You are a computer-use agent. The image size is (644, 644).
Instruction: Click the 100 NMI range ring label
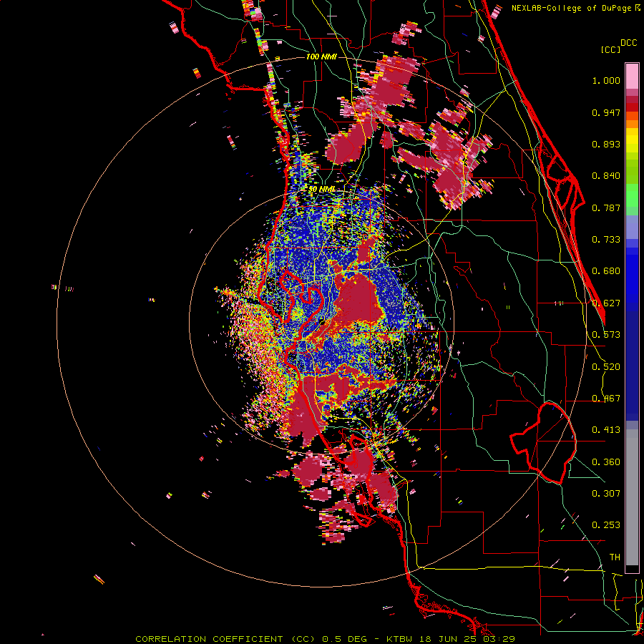321,57
